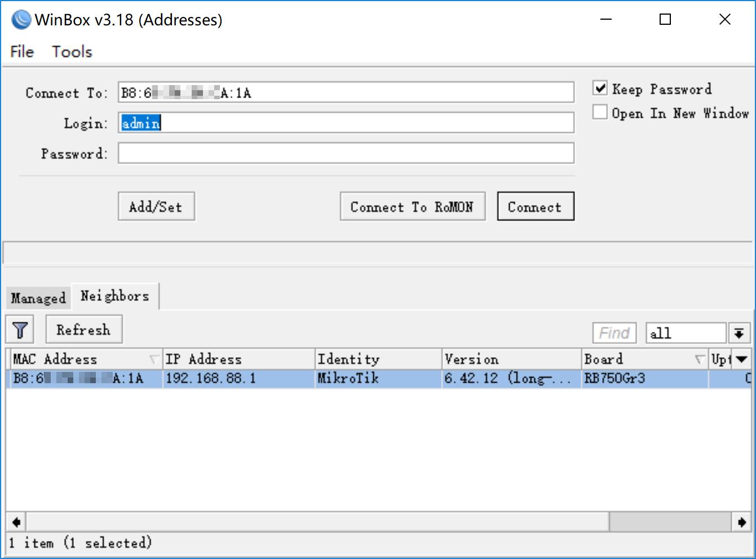Open the File menu

tap(22, 52)
